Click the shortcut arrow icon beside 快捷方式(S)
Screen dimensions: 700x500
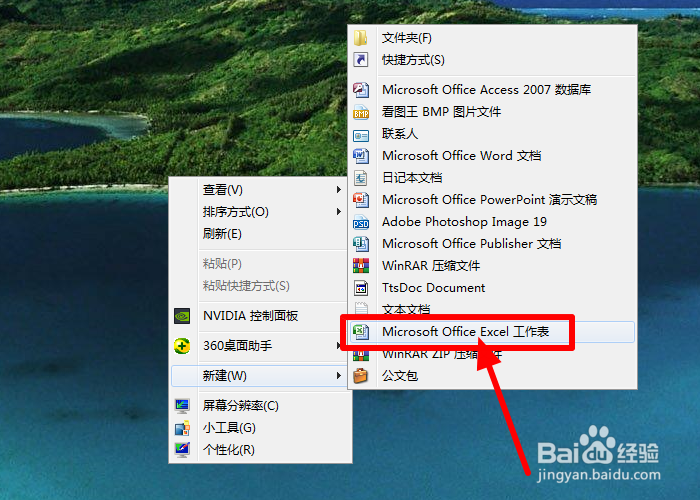(361, 60)
